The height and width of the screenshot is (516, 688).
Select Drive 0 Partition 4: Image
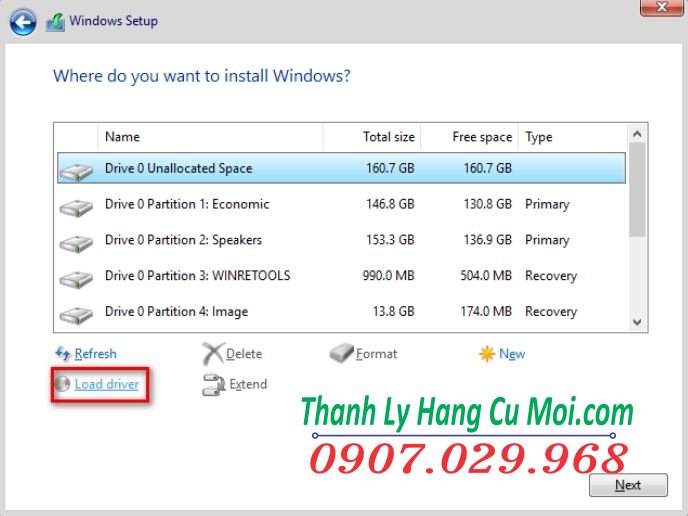point(341,312)
